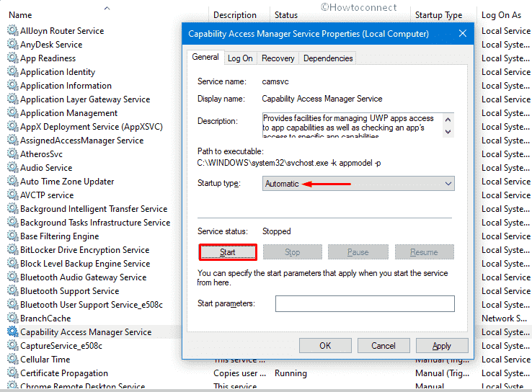Click gear icon beside AnyDesk Service
This screenshot has height=392, width=532.
pos(13,44)
